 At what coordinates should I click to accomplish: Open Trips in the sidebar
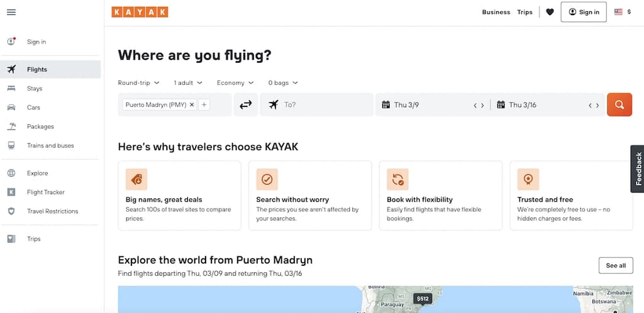50,239
